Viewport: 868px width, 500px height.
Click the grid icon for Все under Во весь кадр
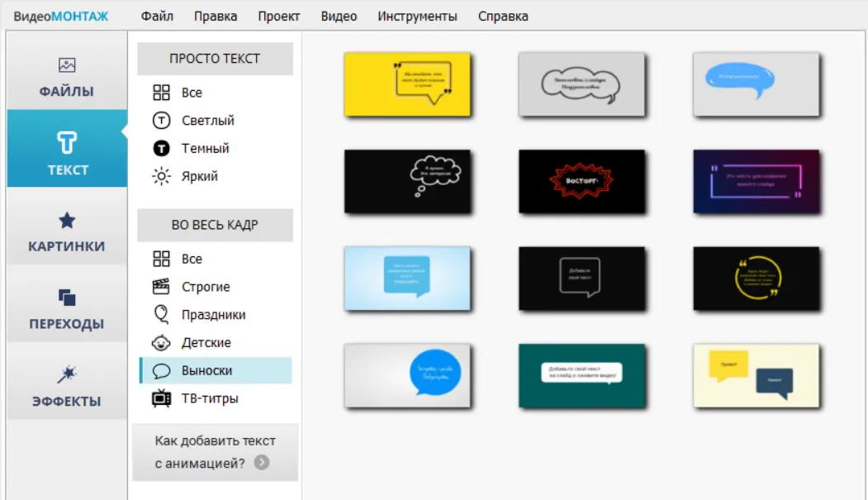[161, 259]
